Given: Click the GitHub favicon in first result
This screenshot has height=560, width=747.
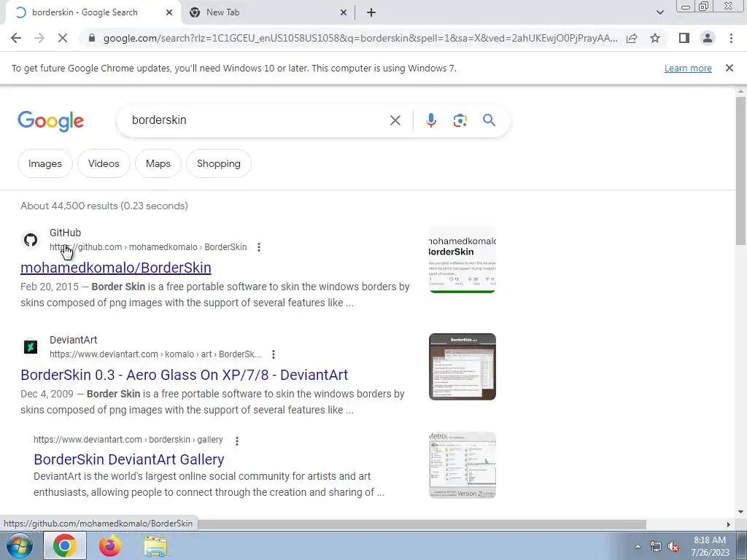Looking at the screenshot, I should point(31,240).
